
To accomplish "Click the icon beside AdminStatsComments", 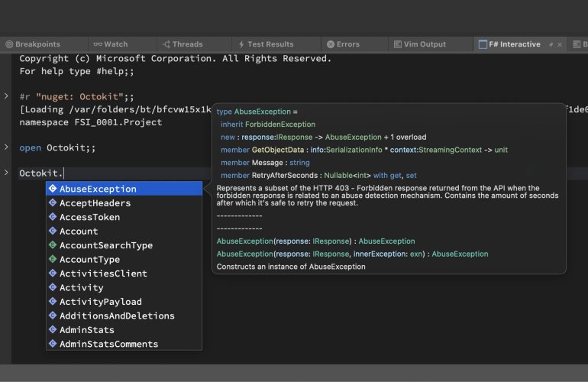I will coord(53,344).
